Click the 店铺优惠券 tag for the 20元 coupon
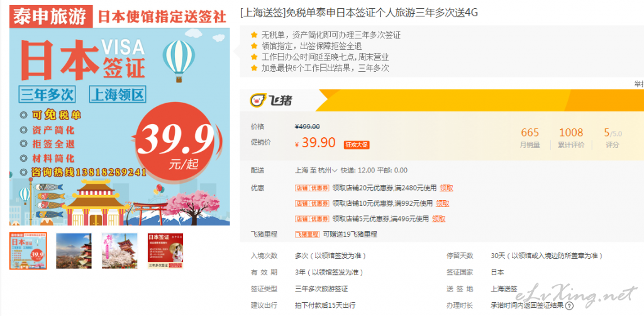The image size is (644, 316). 312,188
